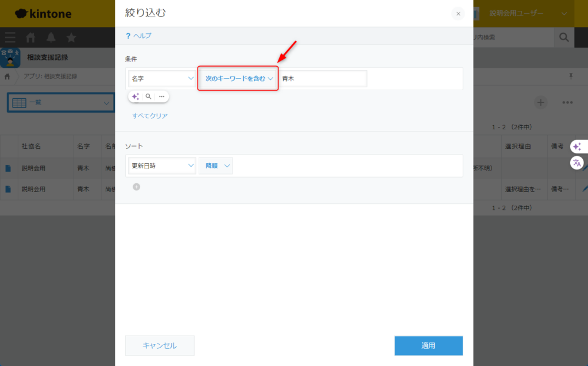The width and height of the screenshot is (588, 366).
Task: Click the magnifier icon in the small floating toolbar
Action: (148, 97)
